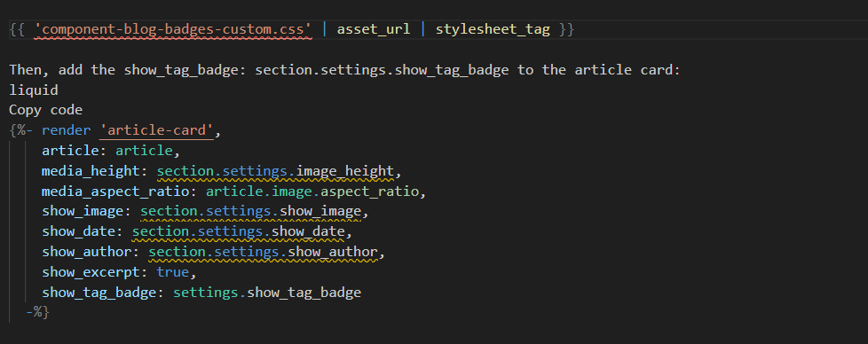Click section.settings.show_date value
Screen dimensions: 868x344
pos(239,231)
